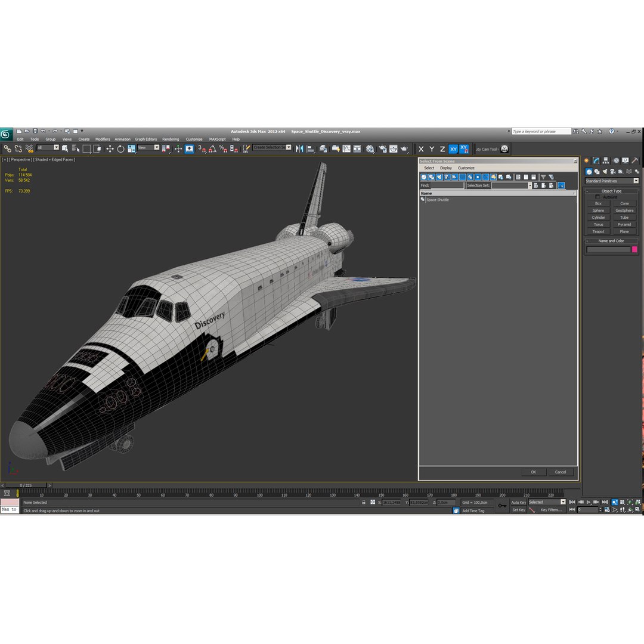Collapse the Object Type rollout
The width and height of the screenshot is (644, 644).
pyautogui.click(x=611, y=191)
